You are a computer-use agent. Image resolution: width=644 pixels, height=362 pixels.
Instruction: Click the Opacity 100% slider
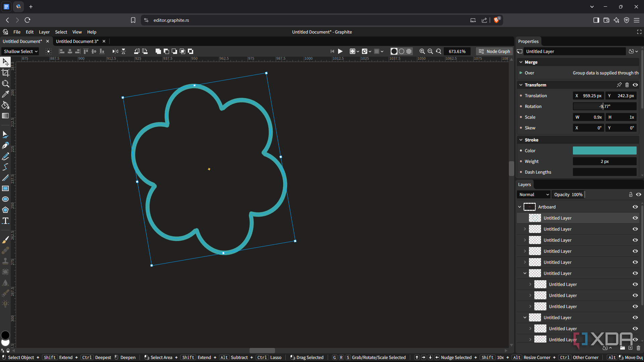coord(568,194)
